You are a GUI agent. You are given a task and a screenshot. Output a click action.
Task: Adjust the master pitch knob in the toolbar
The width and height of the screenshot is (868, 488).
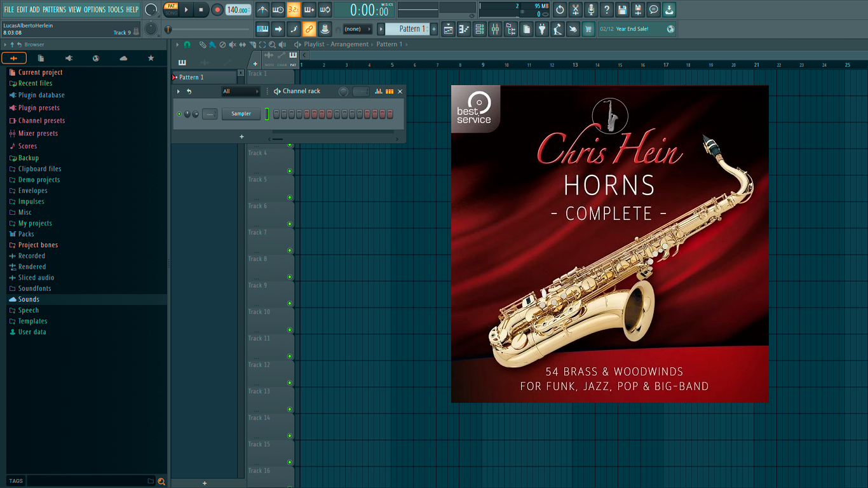click(x=151, y=29)
